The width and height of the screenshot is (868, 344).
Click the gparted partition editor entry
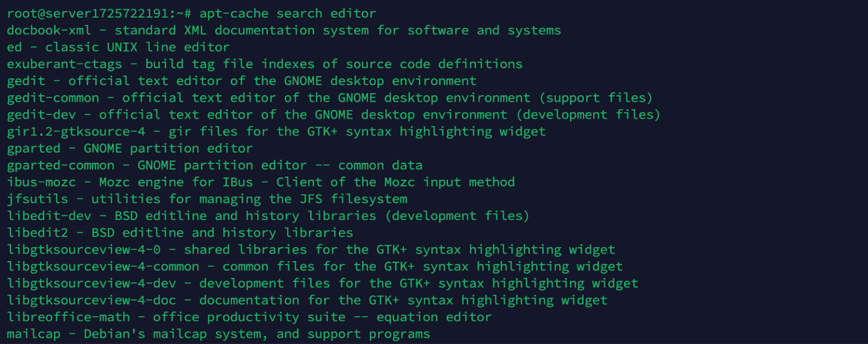pos(130,149)
